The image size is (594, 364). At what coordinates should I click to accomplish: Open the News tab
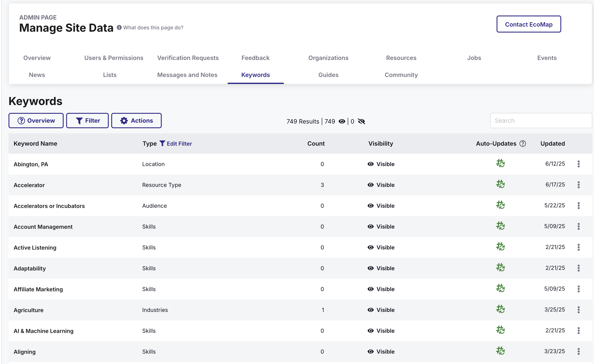tap(37, 75)
